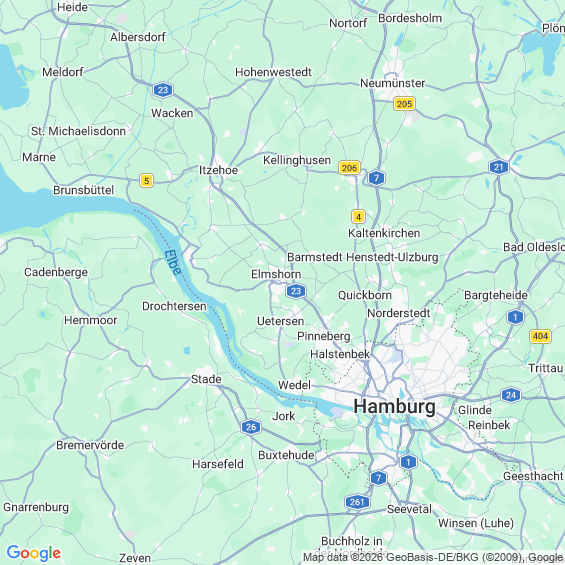Click the Neumünster city label
The image size is (565, 565).
tap(393, 83)
